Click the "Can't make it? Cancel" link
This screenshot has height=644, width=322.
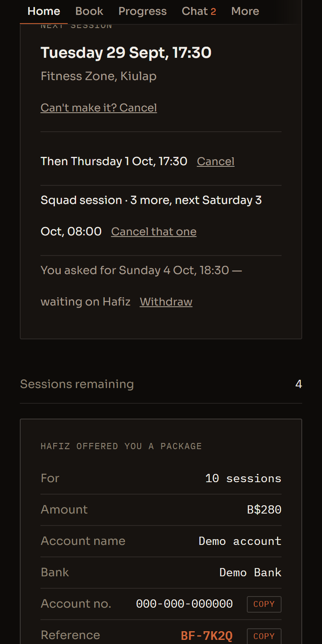pyautogui.click(x=99, y=108)
